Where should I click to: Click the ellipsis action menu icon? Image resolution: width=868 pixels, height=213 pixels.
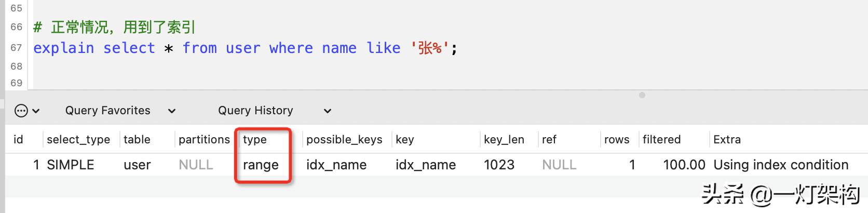pos(21,111)
